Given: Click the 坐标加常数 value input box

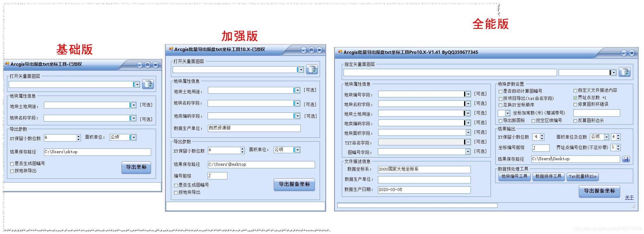Looking at the screenshot, I should pyautogui.click(x=597, y=113).
